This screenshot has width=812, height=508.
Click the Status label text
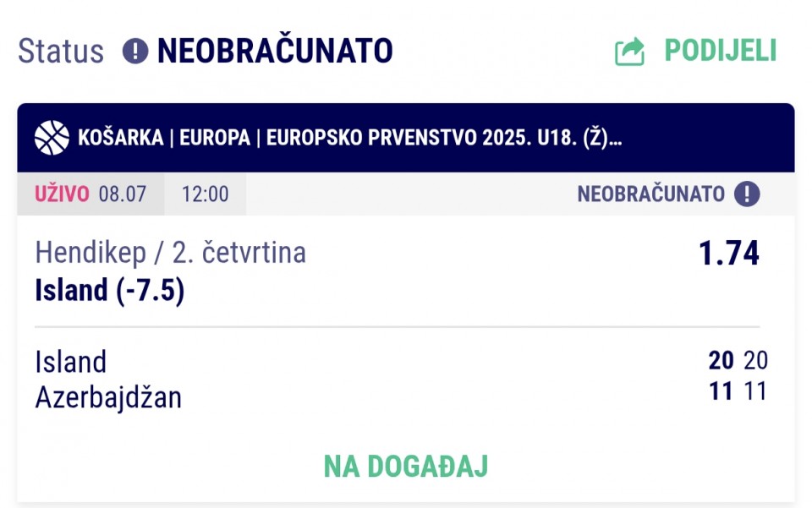point(61,52)
